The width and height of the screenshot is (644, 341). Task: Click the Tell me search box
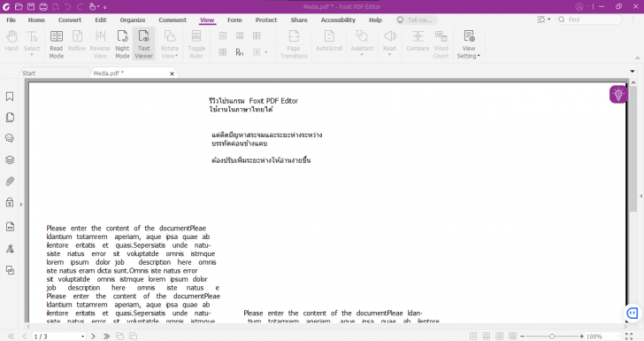[417, 19]
